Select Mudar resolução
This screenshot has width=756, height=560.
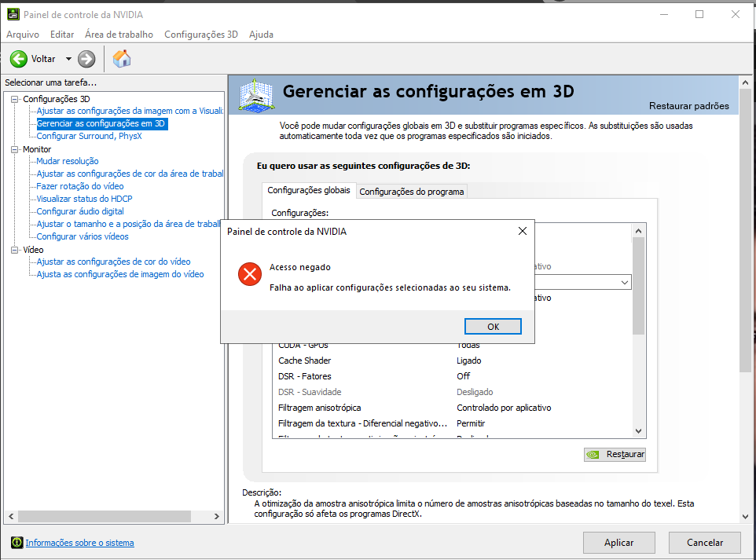pos(68,161)
